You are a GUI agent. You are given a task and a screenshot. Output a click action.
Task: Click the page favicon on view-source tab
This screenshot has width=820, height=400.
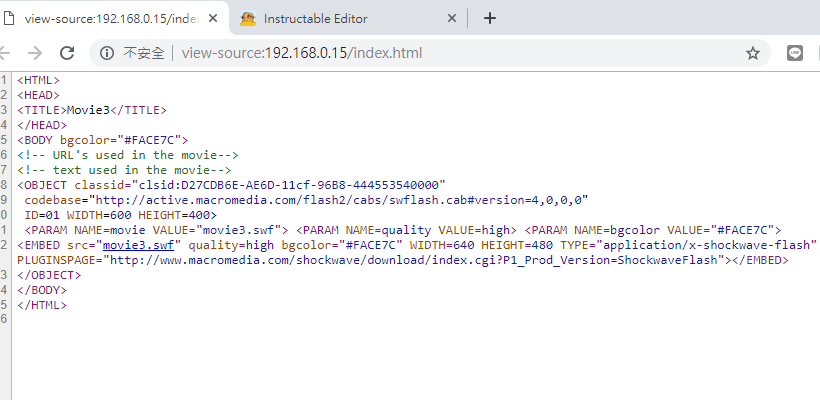coord(9,18)
